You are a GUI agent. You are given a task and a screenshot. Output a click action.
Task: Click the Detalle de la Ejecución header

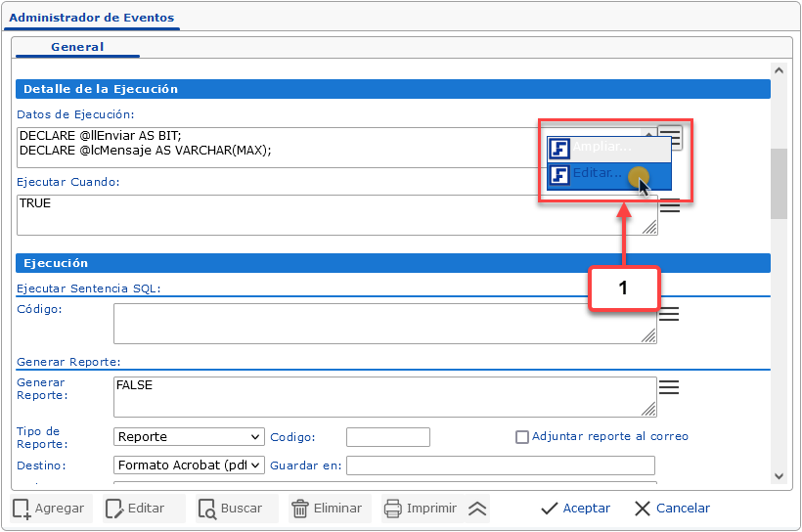(393, 89)
